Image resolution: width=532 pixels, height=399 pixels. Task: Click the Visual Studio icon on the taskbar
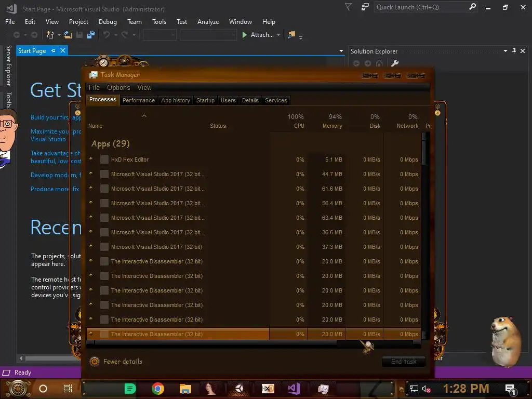tap(294, 389)
